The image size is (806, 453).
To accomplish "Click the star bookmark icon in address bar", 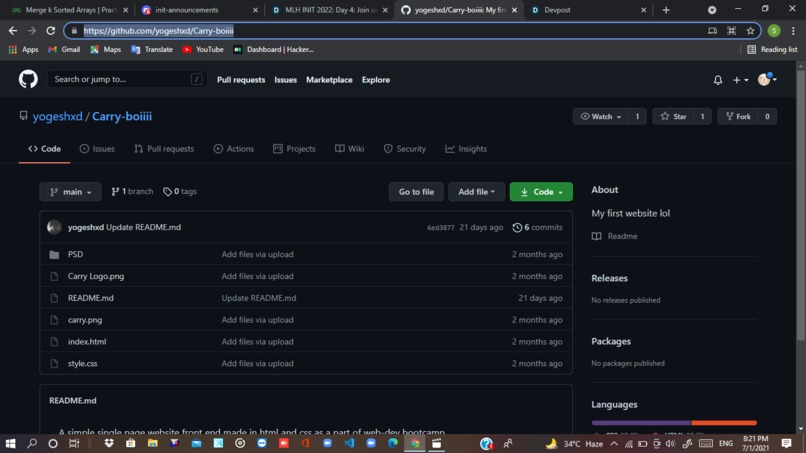I will pyautogui.click(x=750, y=31).
